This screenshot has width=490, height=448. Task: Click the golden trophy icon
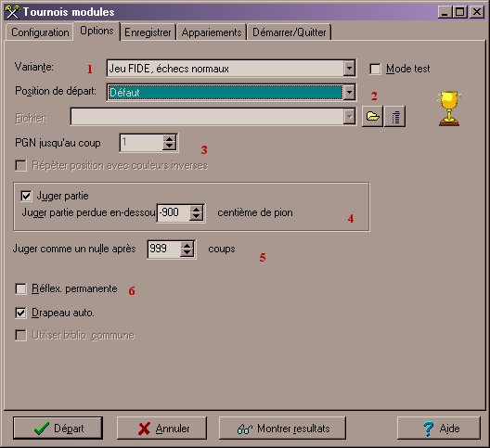(x=449, y=109)
